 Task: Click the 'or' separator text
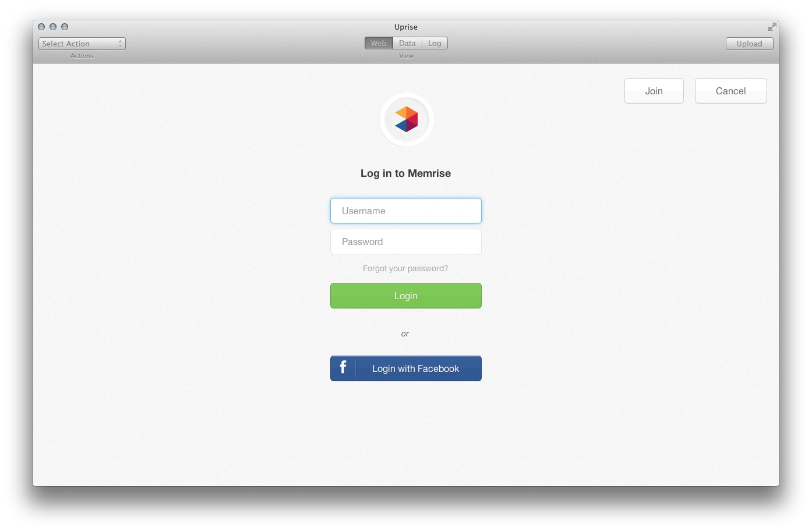pos(405,334)
